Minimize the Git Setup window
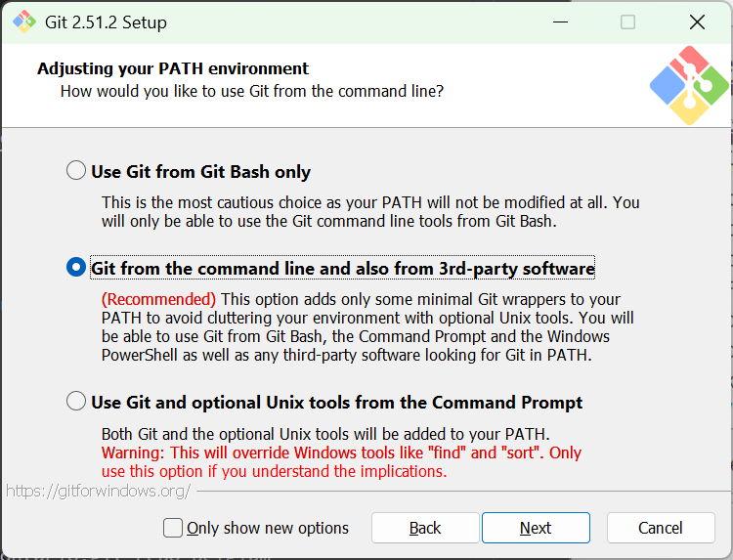Screen dimensions: 733x560 coord(559,22)
